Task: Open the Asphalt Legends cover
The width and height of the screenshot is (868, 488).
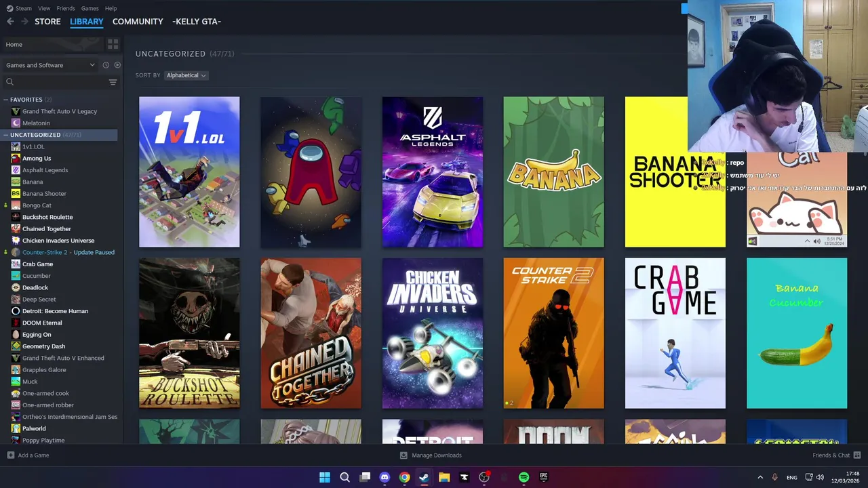Action: point(433,172)
